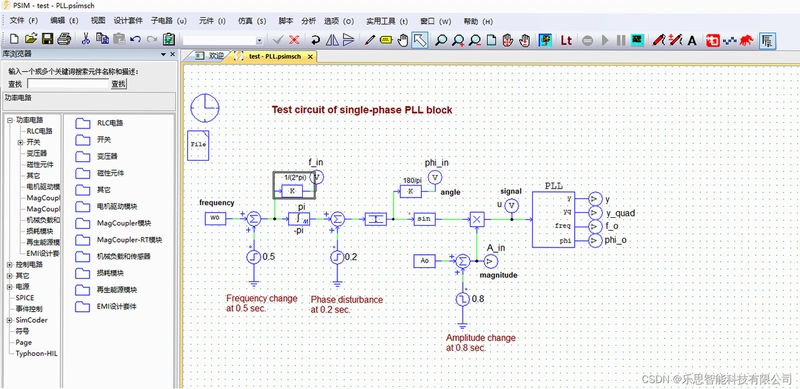The height and width of the screenshot is (389, 800).
Task: Open the toolbar combo box dropdown
Action: point(260,40)
